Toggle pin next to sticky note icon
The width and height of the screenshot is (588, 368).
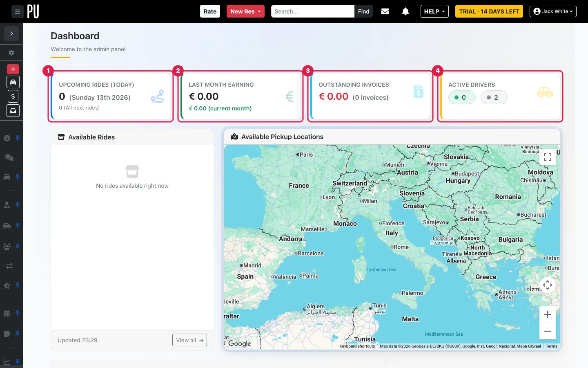coord(18,334)
